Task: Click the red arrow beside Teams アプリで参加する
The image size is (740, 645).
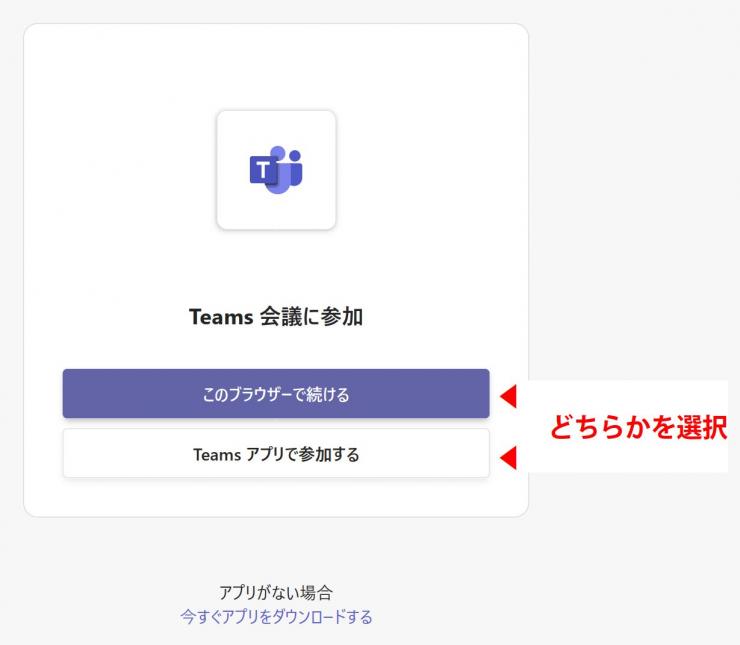Action: [x=507, y=458]
